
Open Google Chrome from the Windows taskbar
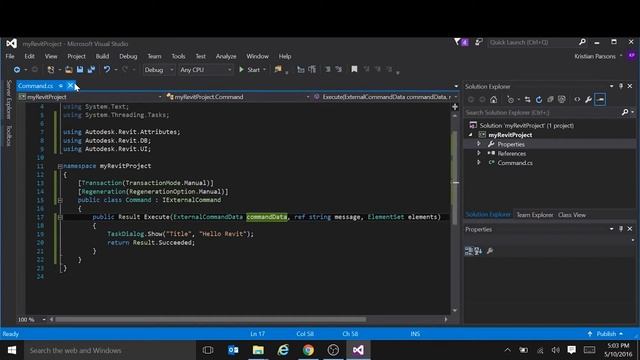(x=308, y=350)
